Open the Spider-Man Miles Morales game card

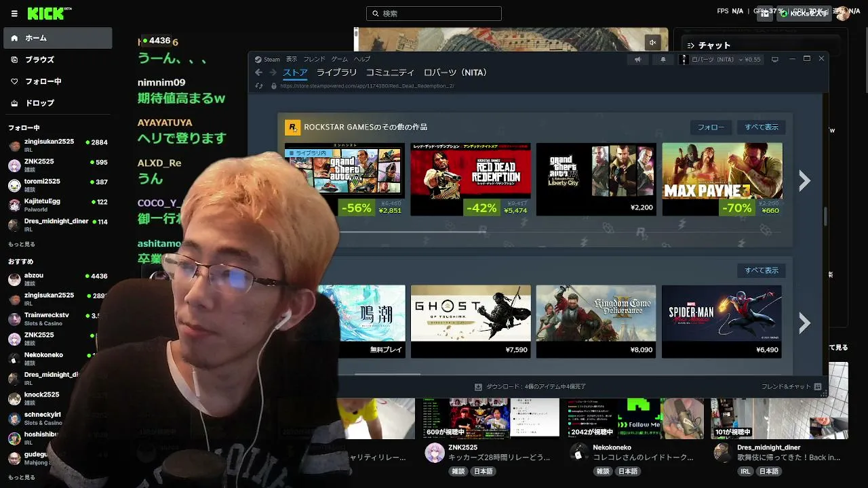pos(722,322)
